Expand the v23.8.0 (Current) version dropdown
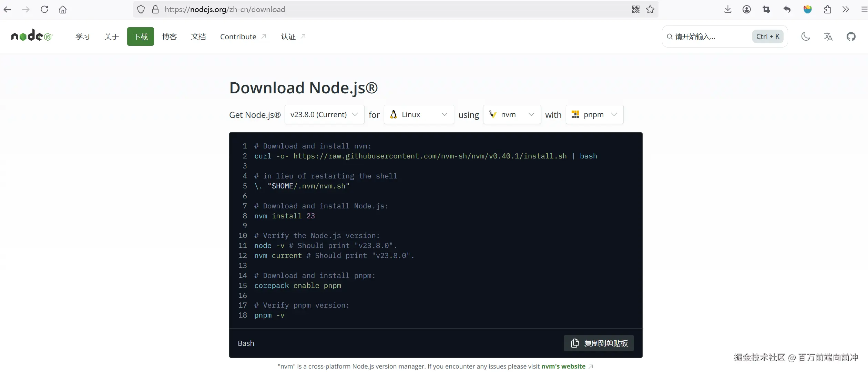This screenshot has width=868, height=372. click(324, 114)
